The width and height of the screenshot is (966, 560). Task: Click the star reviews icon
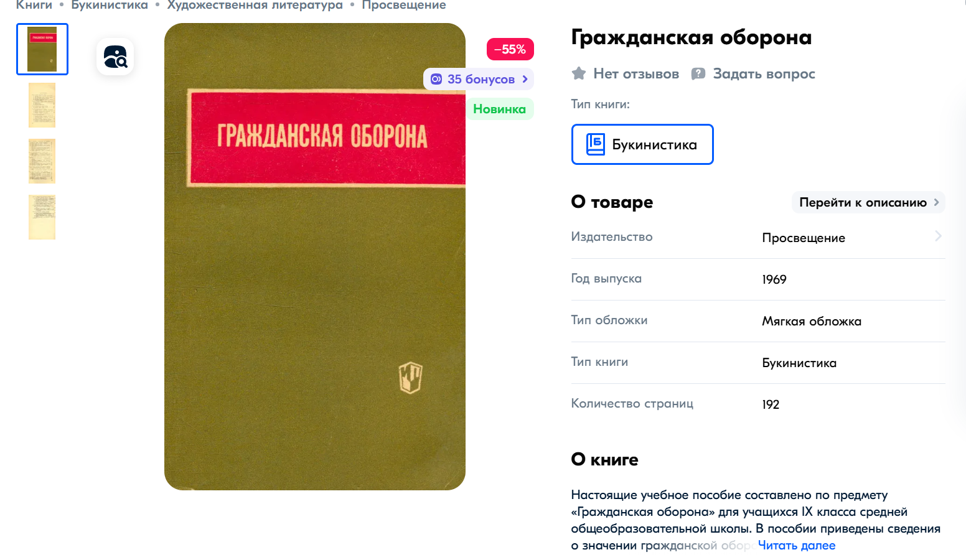[579, 73]
